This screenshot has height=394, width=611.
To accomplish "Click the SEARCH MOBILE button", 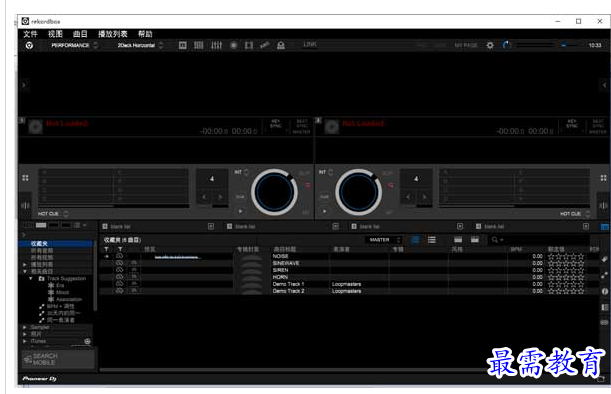I will 58,359.
